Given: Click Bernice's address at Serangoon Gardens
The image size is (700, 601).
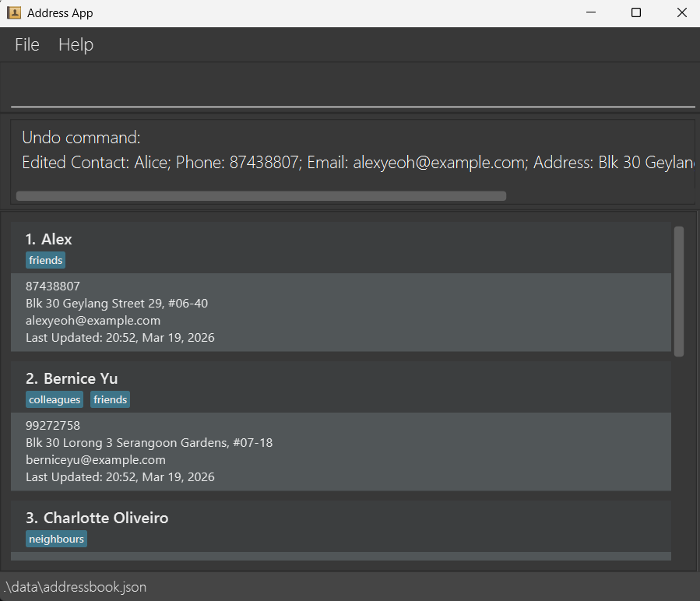Looking at the screenshot, I should pyautogui.click(x=149, y=443).
